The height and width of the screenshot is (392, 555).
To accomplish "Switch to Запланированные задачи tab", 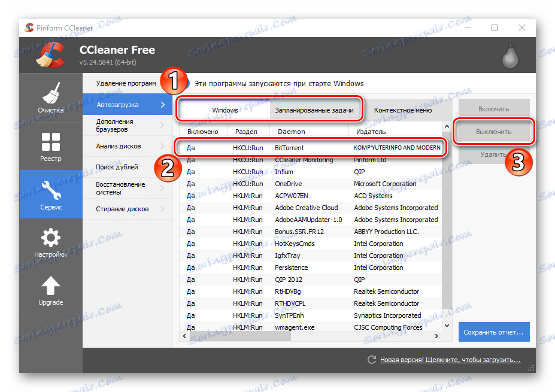I will pyautogui.click(x=314, y=110).
